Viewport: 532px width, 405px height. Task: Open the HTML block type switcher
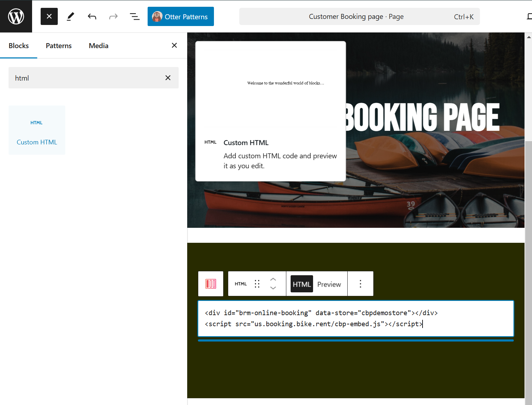[241, 284]
